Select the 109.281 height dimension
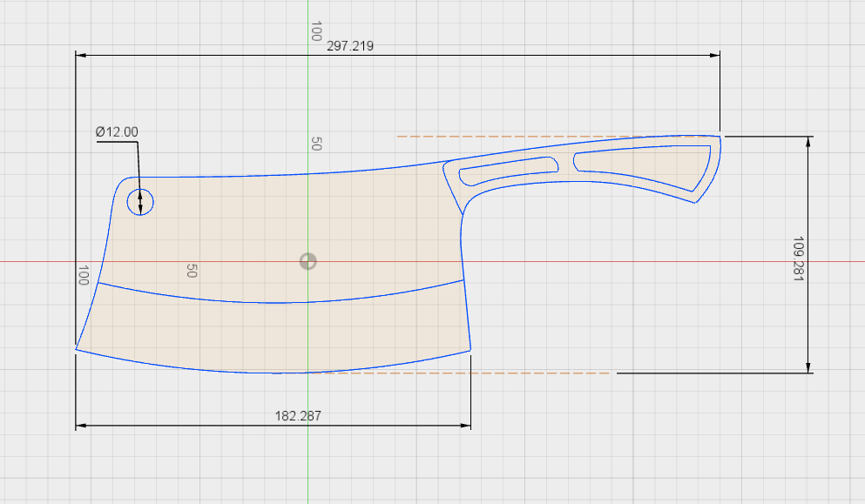Screen dimensions: 865x504 click(x=798, y=259)
